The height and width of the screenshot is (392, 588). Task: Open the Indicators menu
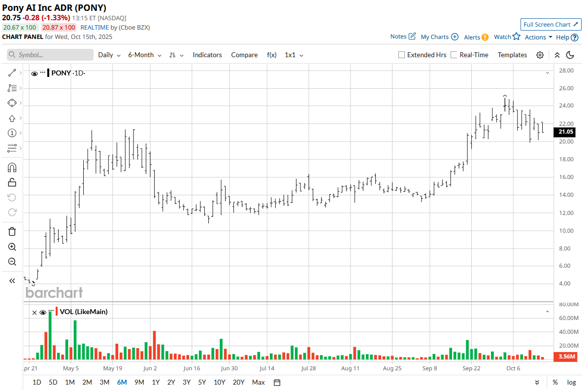[207, 55]
